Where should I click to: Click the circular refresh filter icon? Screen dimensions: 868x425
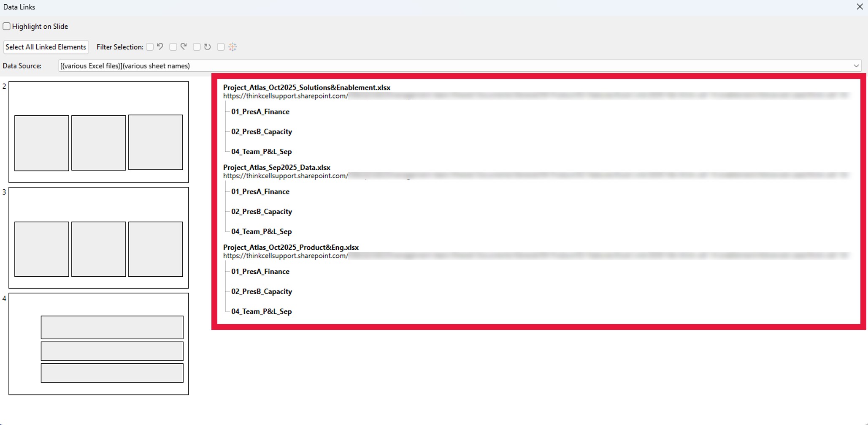click(x=207, y=47)
